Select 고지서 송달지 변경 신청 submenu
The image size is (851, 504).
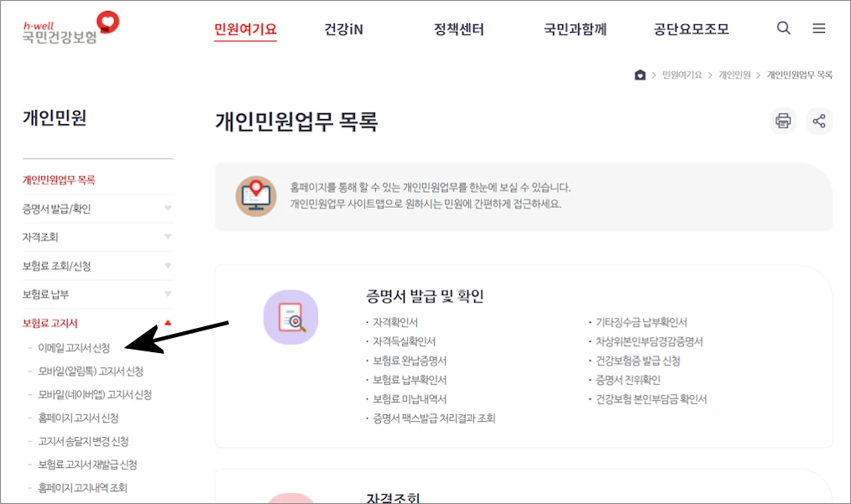point(83,441)
